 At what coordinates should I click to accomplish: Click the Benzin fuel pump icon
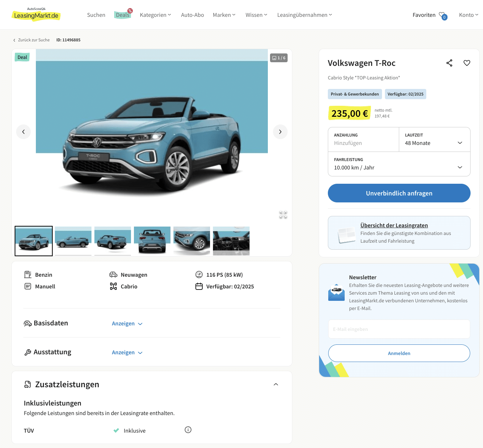coord(28,275)
